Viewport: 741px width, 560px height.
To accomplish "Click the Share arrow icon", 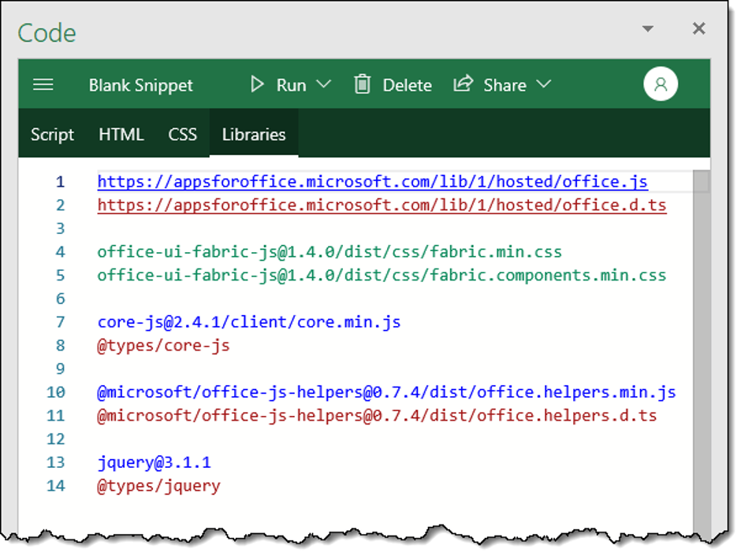I will point(463,83).
